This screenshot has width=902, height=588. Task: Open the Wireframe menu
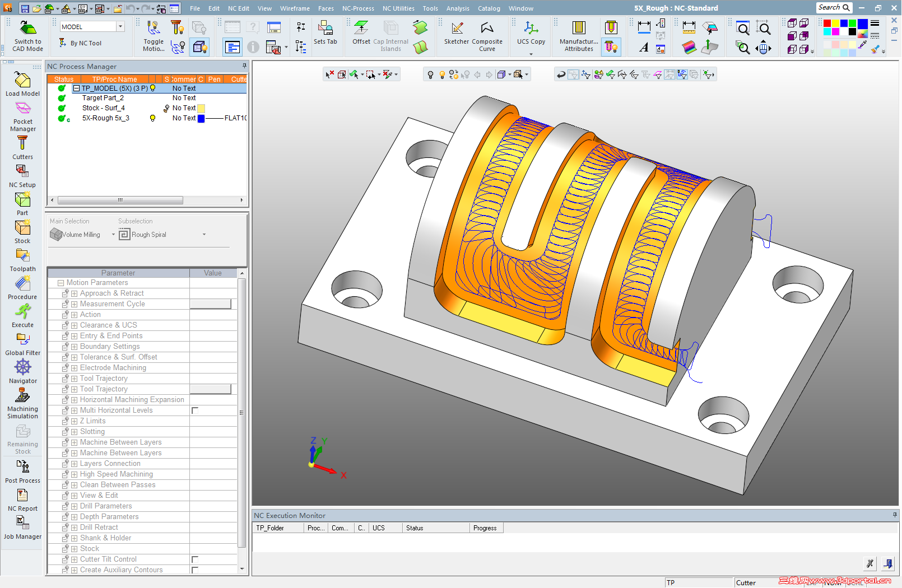[295, 8]
